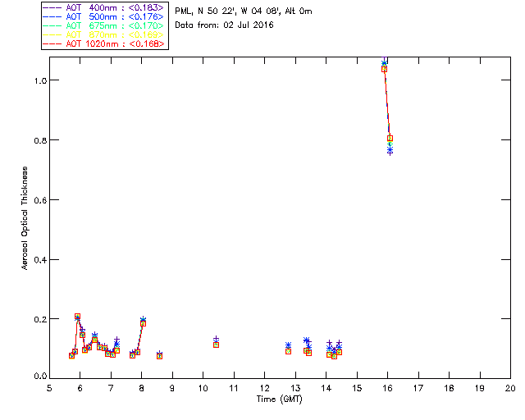Click the 0.2 peak marker near hour 6

click(x=77, y=317)
